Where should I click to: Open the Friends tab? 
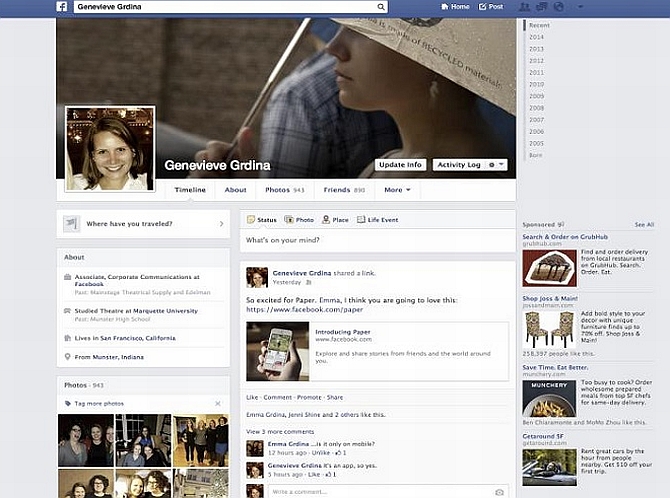344,190
